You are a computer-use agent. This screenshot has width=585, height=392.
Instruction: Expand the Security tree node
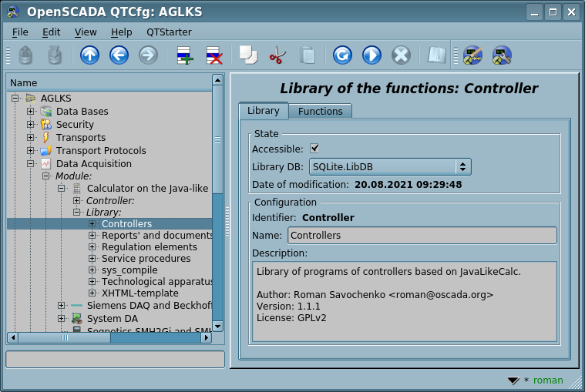pyautogui.click(x=31, y=125)
